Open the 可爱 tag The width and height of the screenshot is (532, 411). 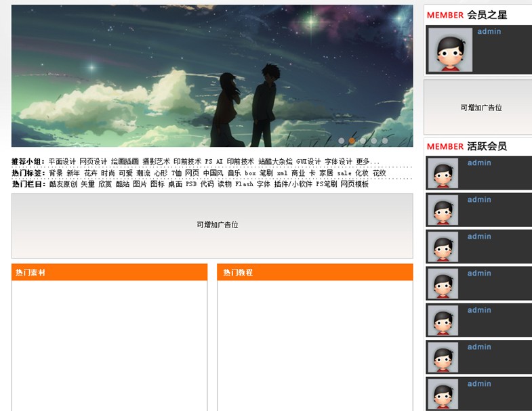[x=125, y=173]
